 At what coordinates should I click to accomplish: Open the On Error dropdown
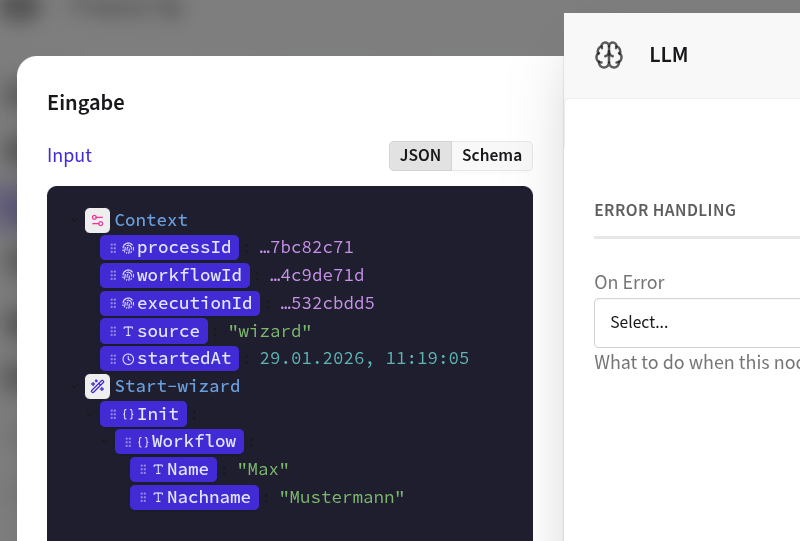click(x=696, y=323)
